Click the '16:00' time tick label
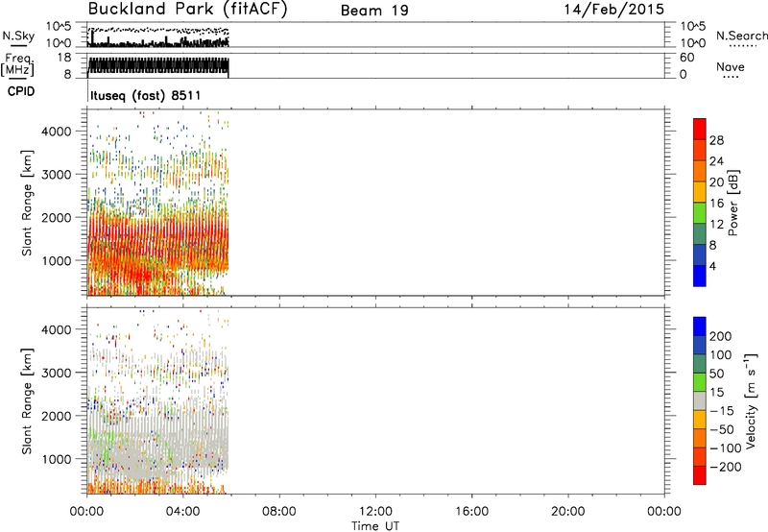768x532 pixels. pyautogui.click(x=471, y=512)
